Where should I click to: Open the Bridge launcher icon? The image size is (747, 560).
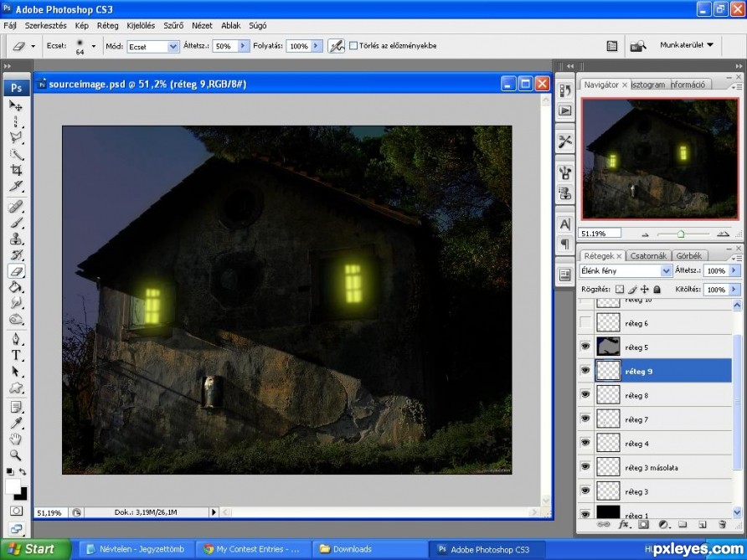pos(638,46)
